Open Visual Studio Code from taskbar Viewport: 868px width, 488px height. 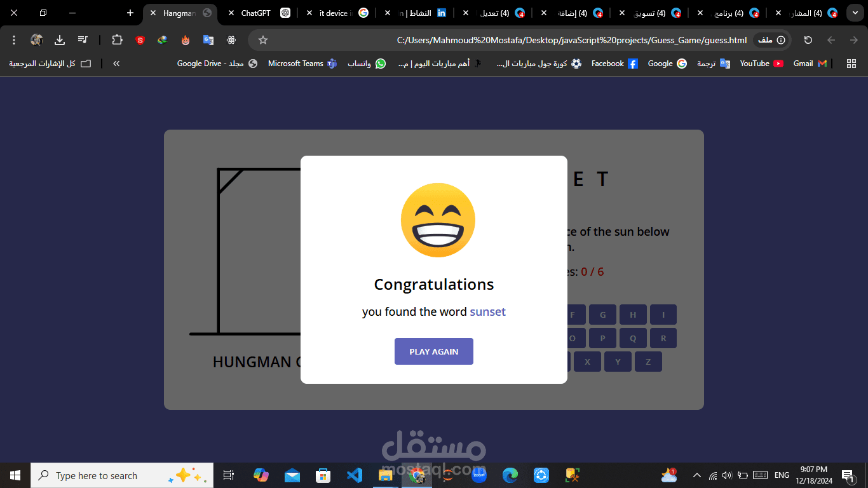coord(355,475)
